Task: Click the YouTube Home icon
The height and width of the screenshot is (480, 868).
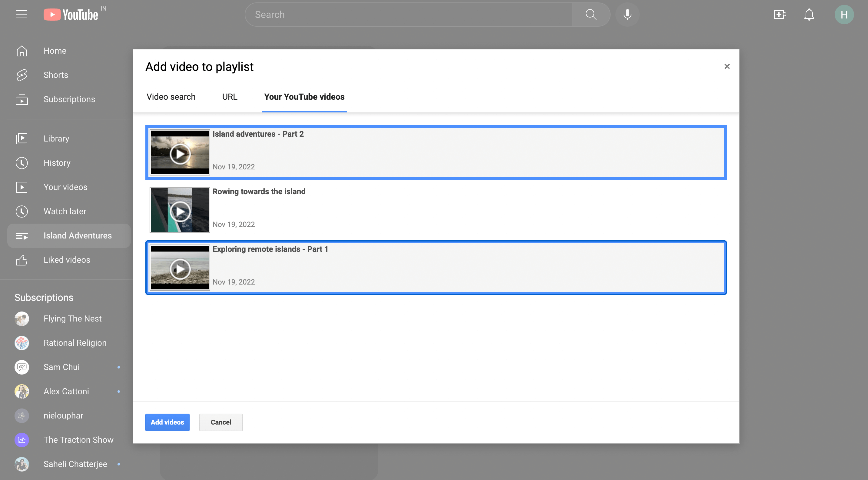Action: pyautogui.click(x=22, y=50)
